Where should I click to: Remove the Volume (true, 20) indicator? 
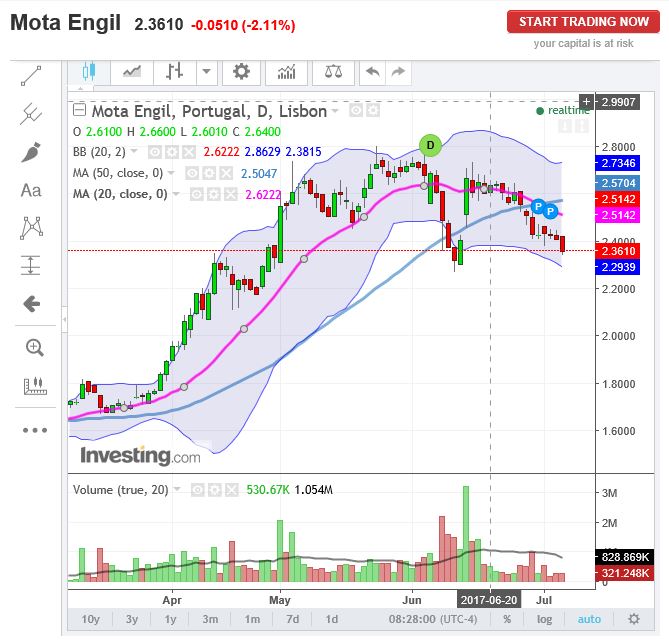click(x=232, y=490)
